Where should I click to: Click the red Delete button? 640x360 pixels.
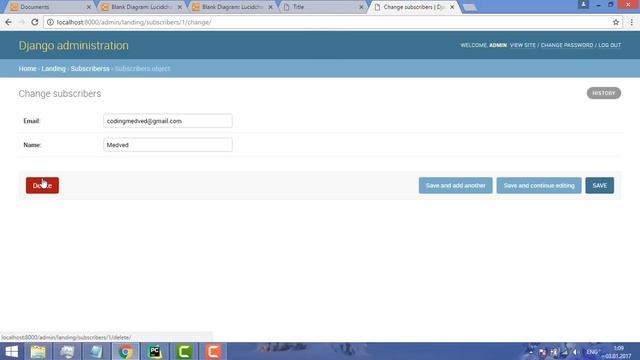[x=42, y=185]
